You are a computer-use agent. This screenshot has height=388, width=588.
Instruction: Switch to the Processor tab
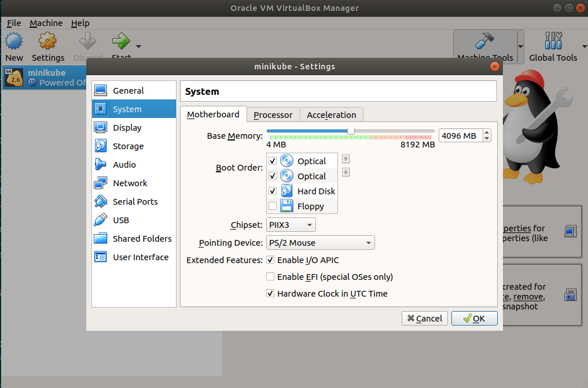(273, 114)
